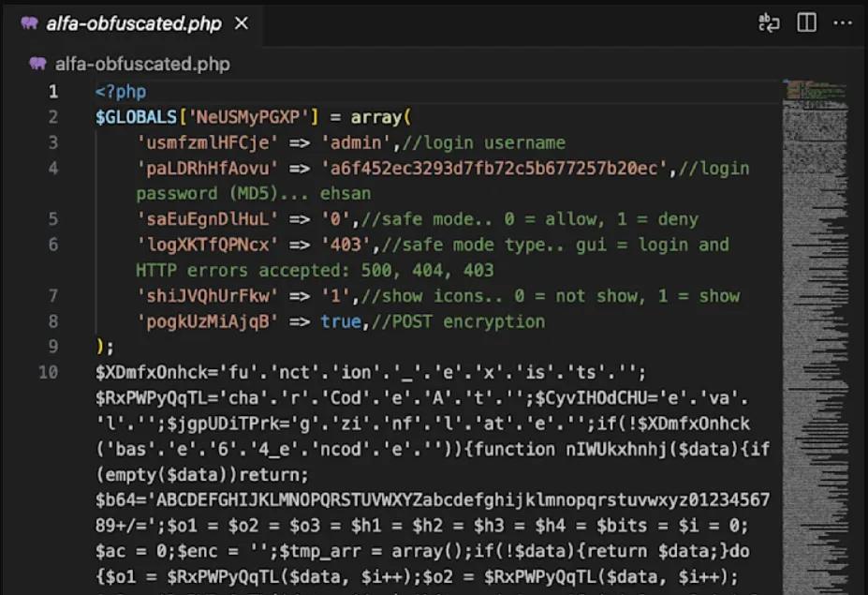Click the '403' value on line 6
This screenshot has height=595, width=868.
point(346,245)
